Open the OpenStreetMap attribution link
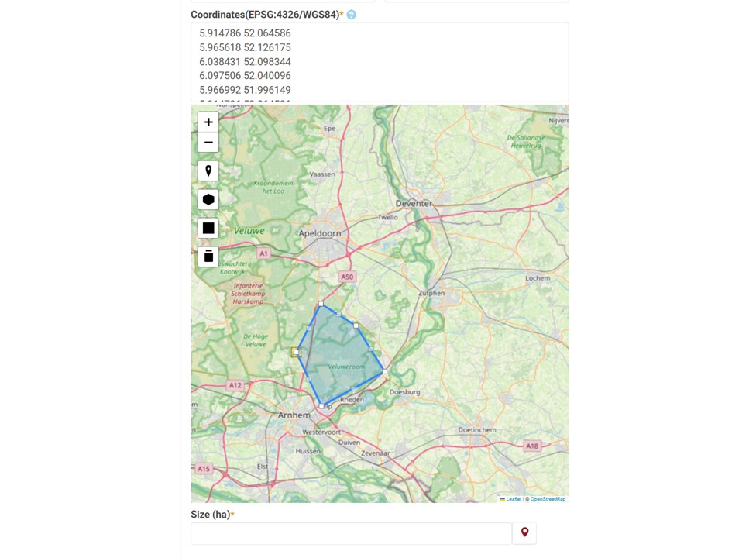This screenshot has height=558, width=756. click(548, 499)
